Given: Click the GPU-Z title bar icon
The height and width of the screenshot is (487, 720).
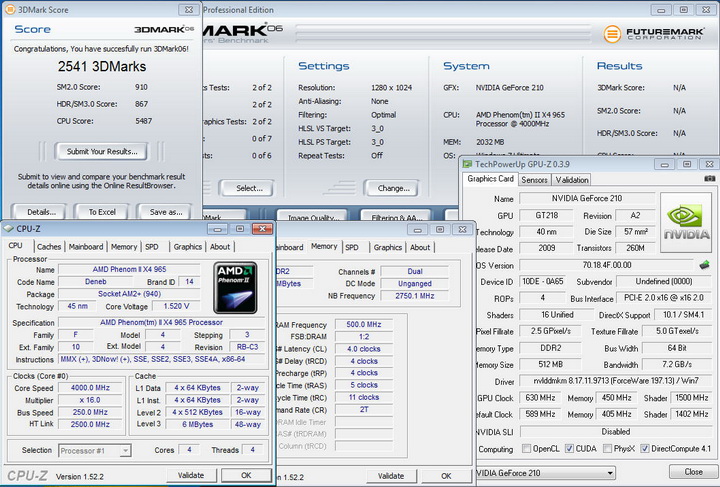Looking at the screenshot, I should pos(468,162).
